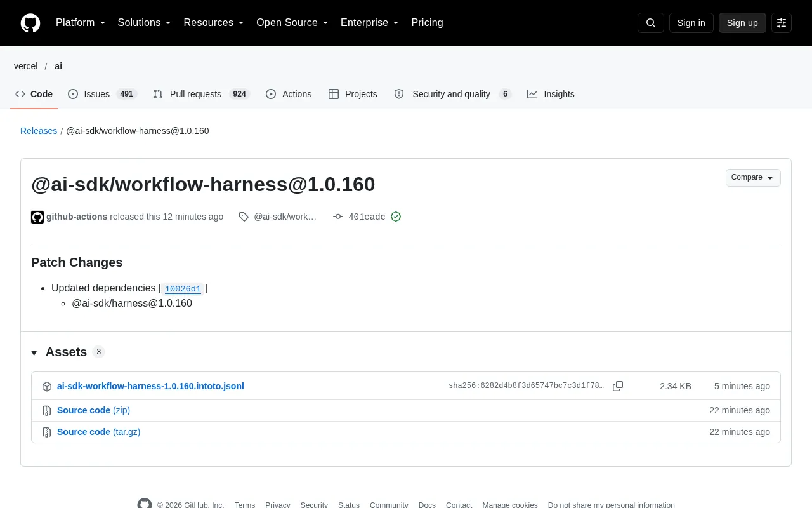Expand the Resources menu

[214, 23]
